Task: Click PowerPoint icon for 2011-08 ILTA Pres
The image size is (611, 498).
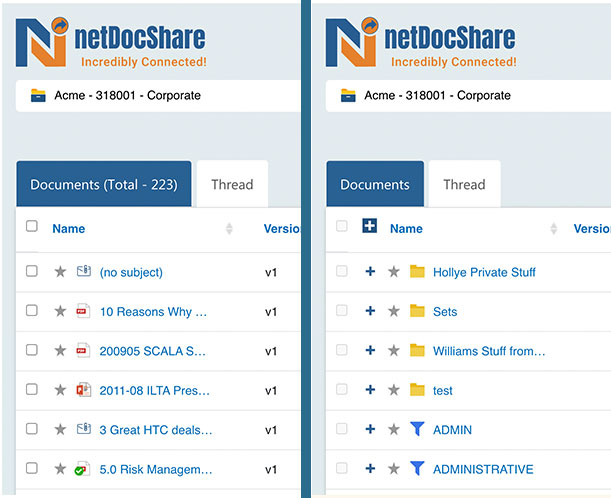Action: click(x=83, y=390)
